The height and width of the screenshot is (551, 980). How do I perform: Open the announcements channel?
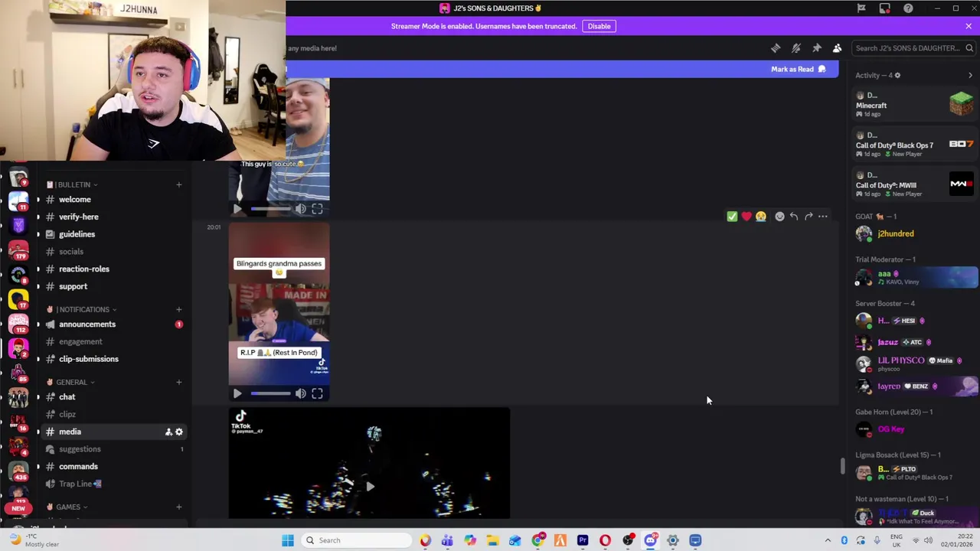[x=113, y=324]
